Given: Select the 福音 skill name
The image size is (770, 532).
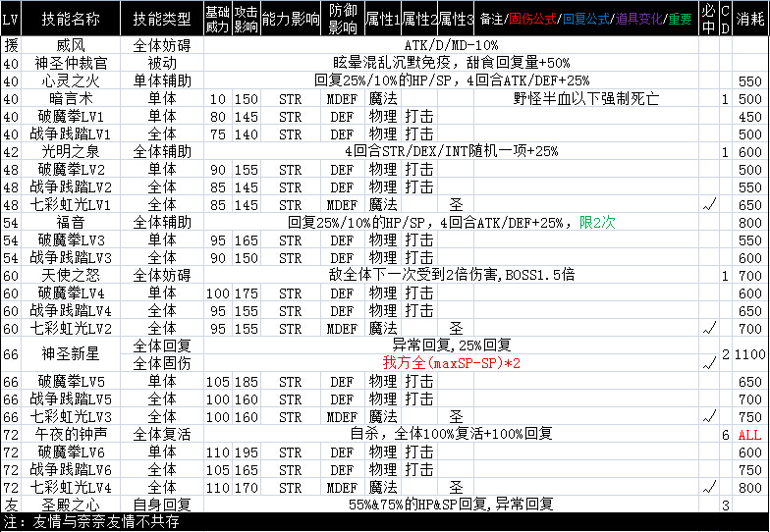Looking at the screenshot, I should (x=71, y=222).
